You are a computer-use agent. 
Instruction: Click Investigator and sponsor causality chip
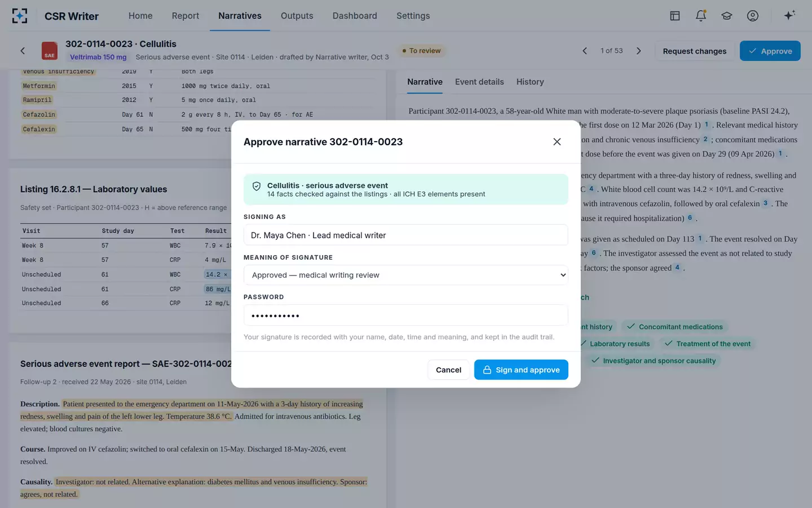pos(654,361)
